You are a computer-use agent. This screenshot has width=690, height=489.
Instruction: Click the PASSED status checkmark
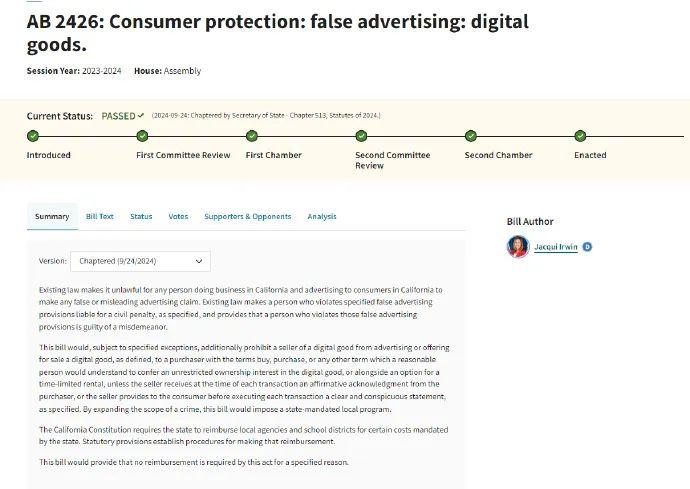point(141,116)
